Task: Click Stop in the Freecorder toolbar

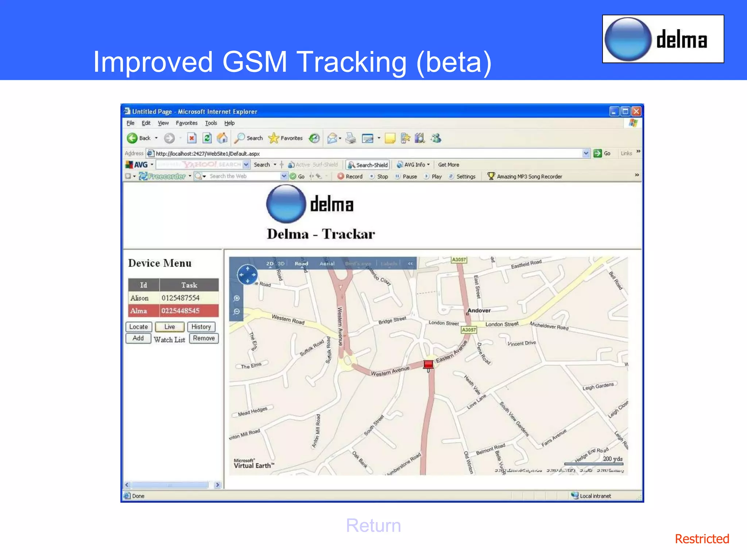Action: [379, 176]
